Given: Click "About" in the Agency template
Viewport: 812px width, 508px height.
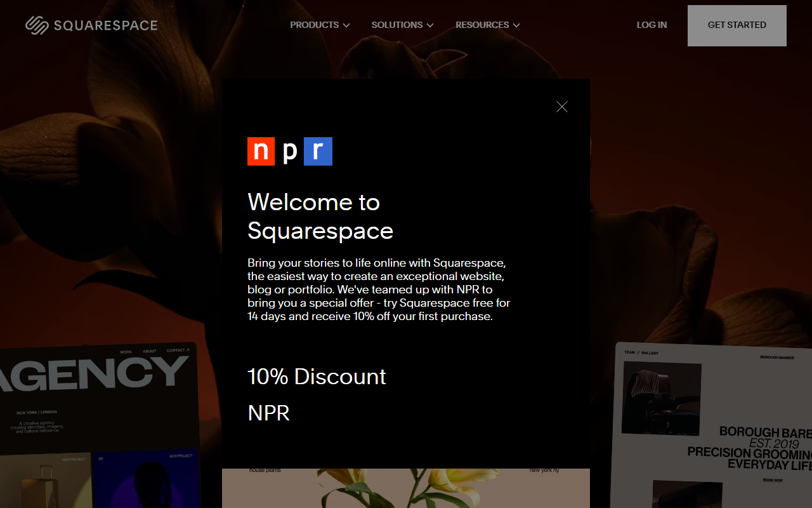Looking at the screenshot, I should 150,351.
